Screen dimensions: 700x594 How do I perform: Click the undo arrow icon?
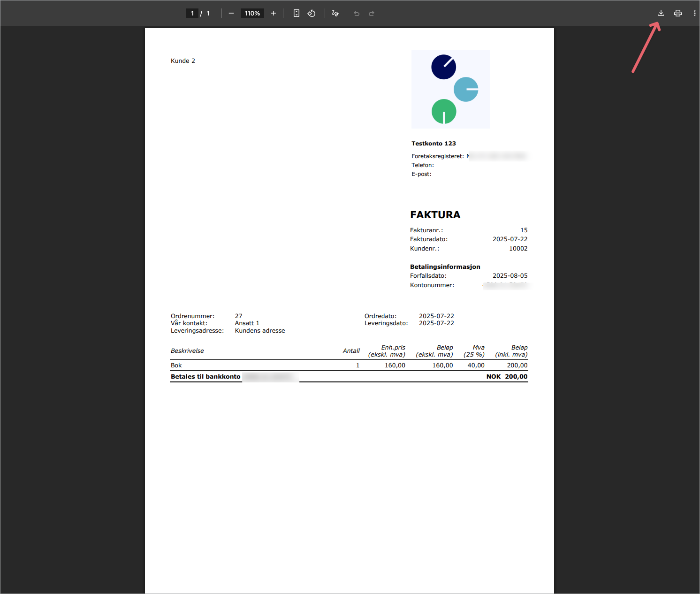pyautogui.click(x=357, y=13)
